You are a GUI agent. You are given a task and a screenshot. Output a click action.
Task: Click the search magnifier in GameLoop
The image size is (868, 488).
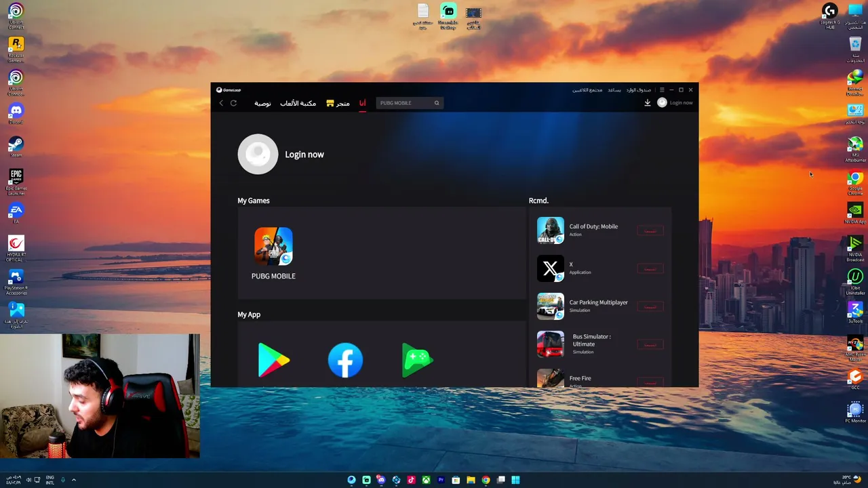(x=437, y=103)
